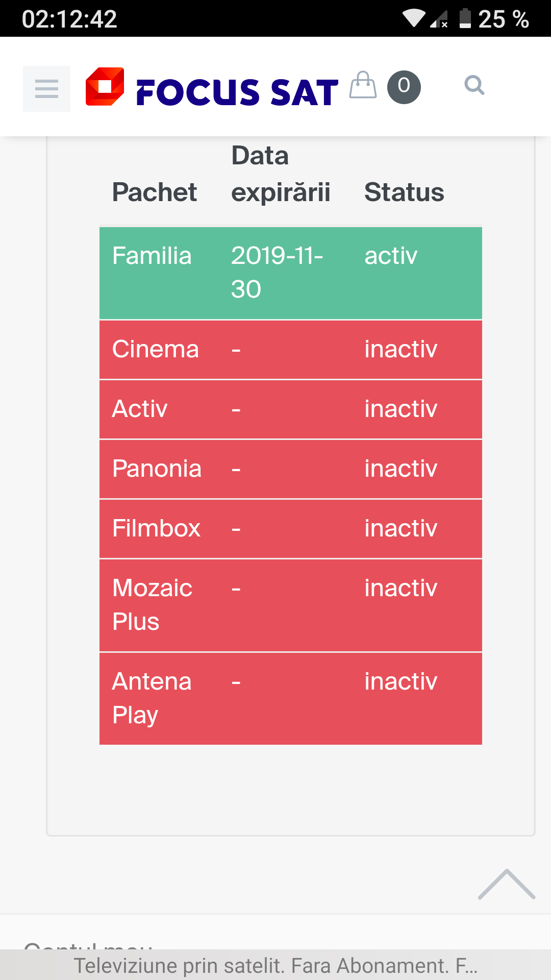Tap the Pachet column header
The image size is (551, 980).
click(154, 192)
